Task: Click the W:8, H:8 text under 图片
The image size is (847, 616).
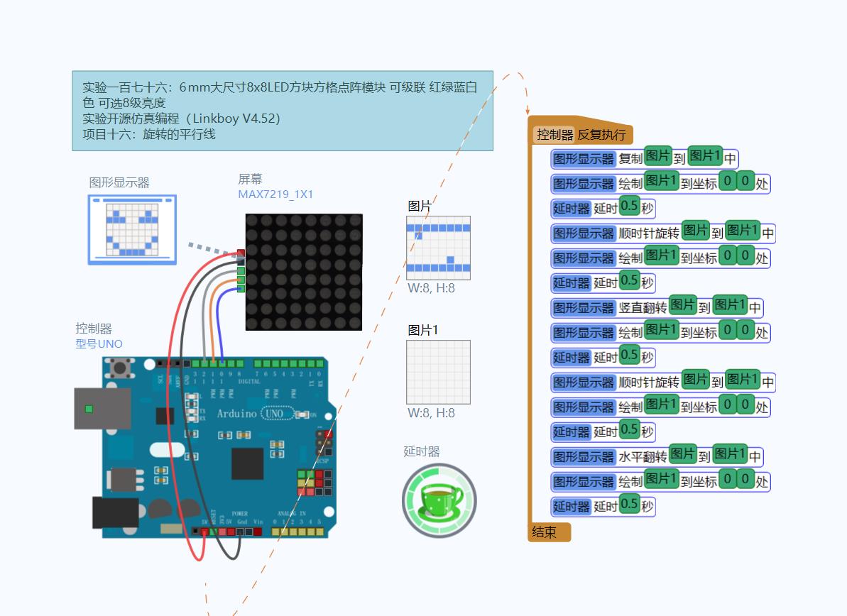Action: (431, 288)
